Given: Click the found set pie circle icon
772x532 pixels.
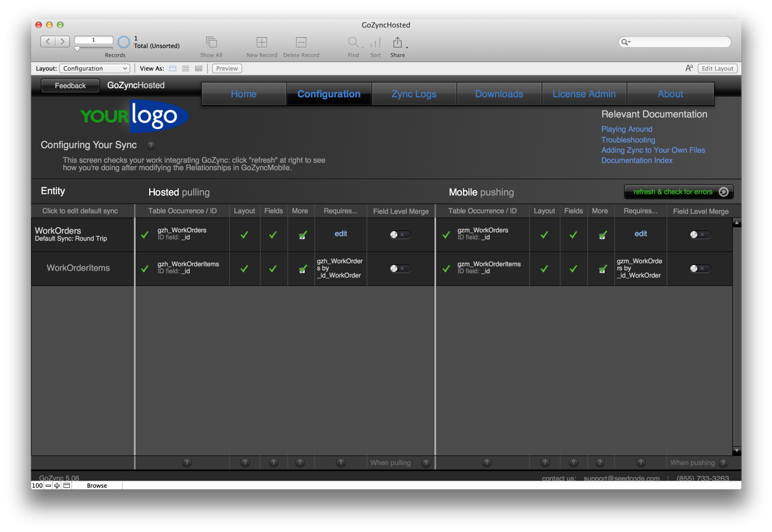Looking at the screenshot, I should point(123,42).
